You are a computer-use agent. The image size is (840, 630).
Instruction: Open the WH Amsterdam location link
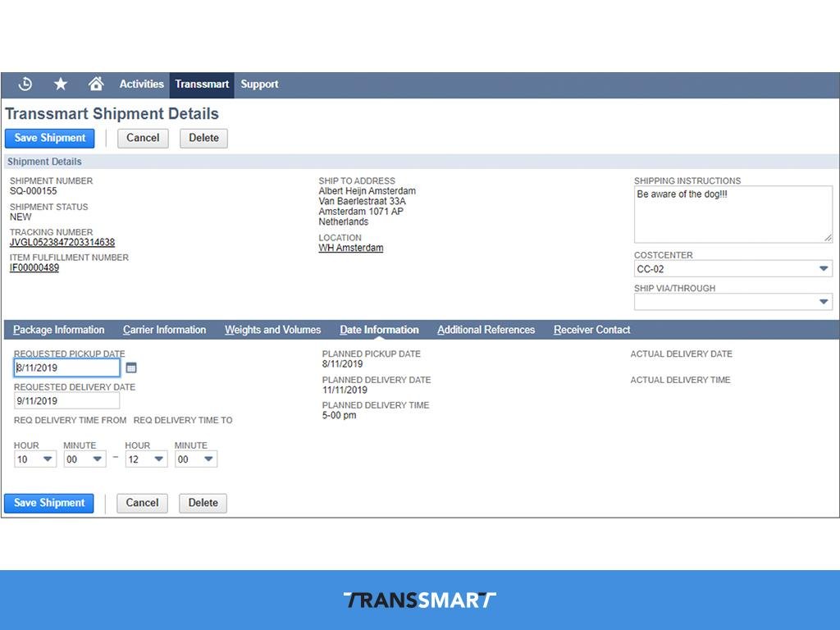point(351,248)
